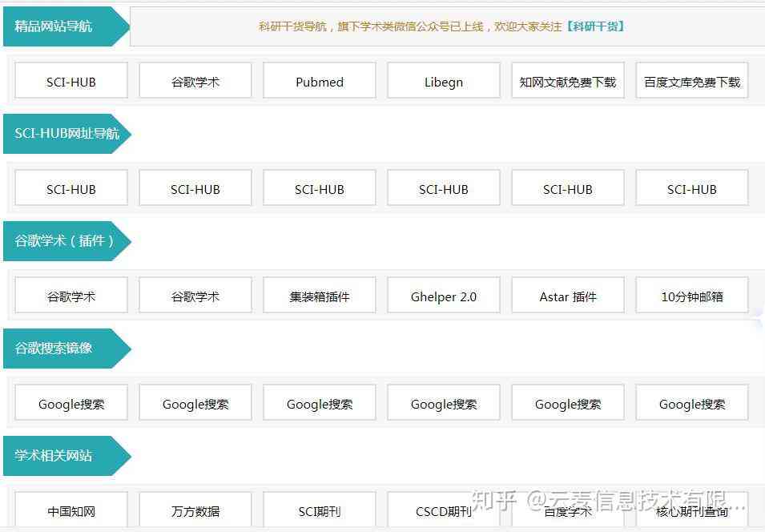765x532 pixels.
Task: Click the Libegn button
Action: [444, 81]
